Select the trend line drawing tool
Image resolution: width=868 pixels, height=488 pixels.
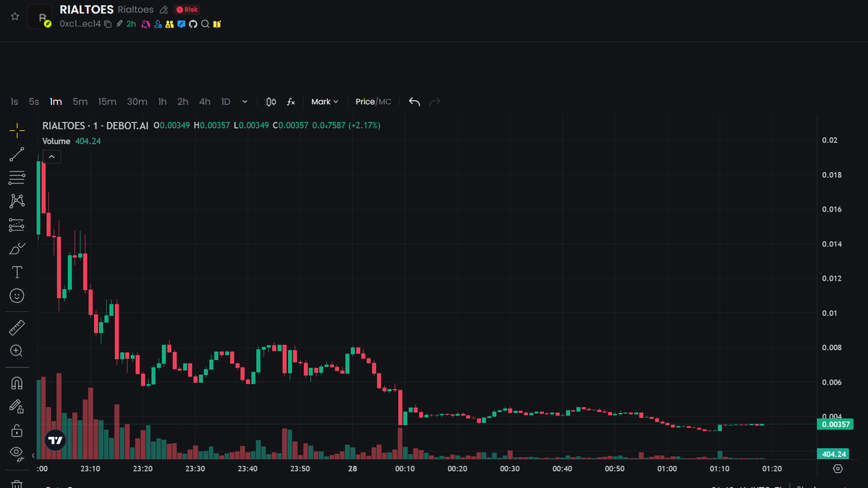click(17, 154)
